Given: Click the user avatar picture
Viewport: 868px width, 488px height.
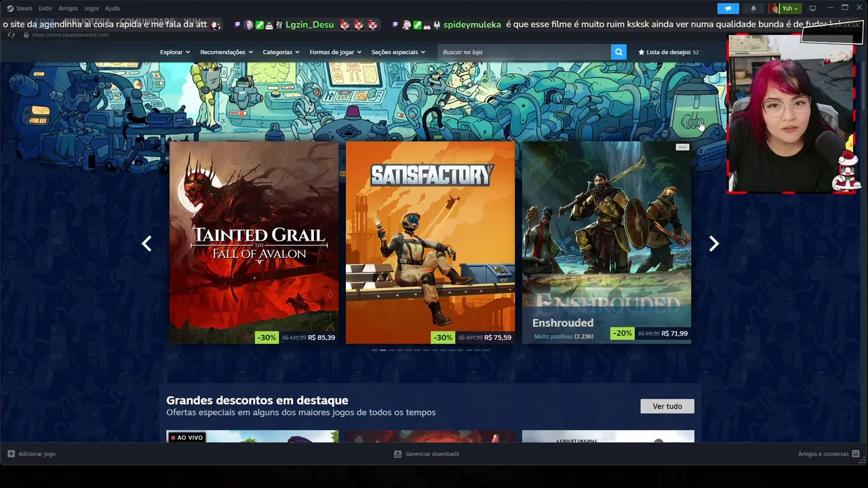Looking at the screenshot, I should pos(773,8).
